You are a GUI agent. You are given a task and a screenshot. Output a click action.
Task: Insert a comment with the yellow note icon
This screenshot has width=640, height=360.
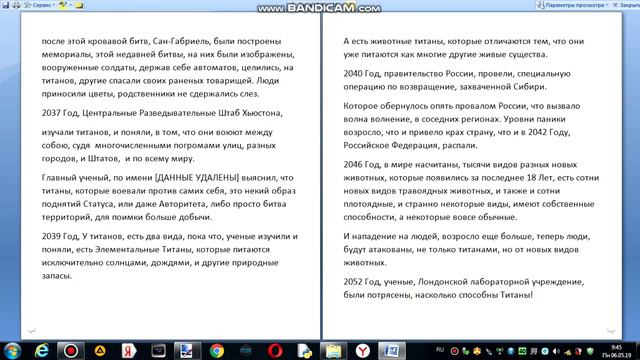point(79,5)
